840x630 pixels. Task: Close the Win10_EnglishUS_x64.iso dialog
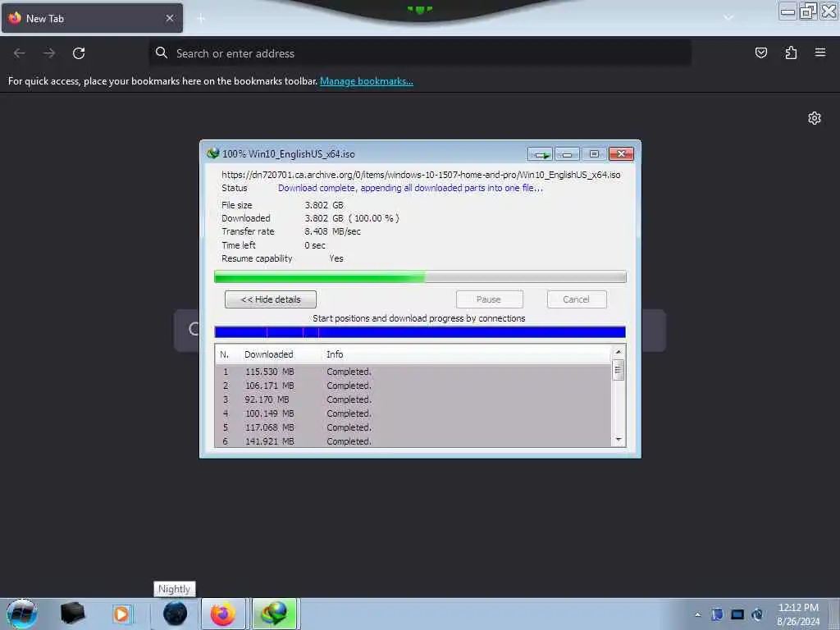tap(622, 154)
